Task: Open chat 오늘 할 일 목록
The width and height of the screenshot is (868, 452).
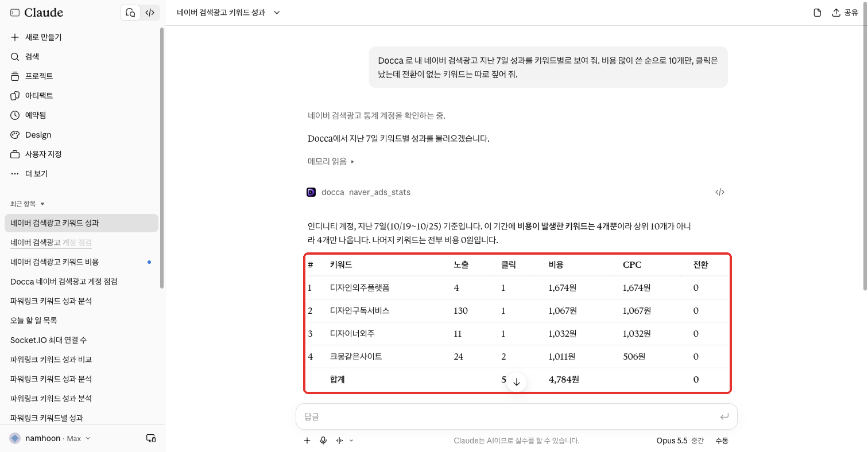Action: click(x=82, y=321)
